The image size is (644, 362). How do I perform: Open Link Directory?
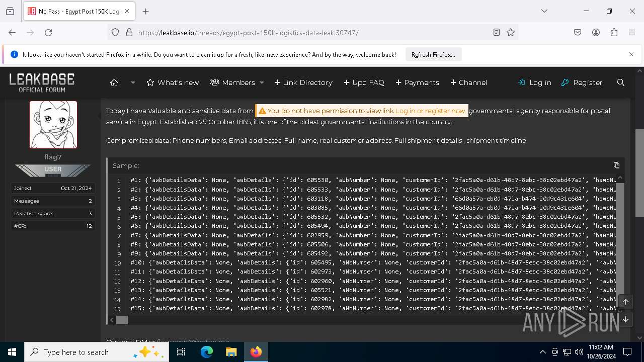coord(303,82)
